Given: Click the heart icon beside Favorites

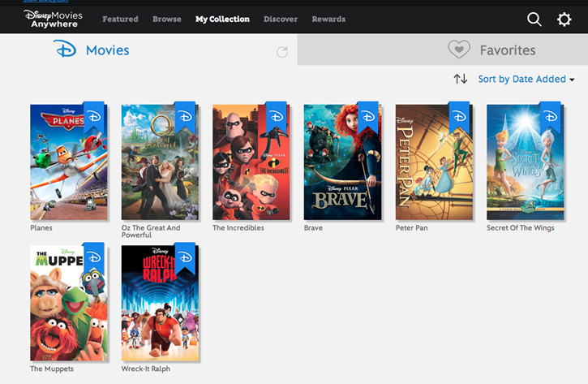Looking at the screenshot, I should click(x=459, y=50).
